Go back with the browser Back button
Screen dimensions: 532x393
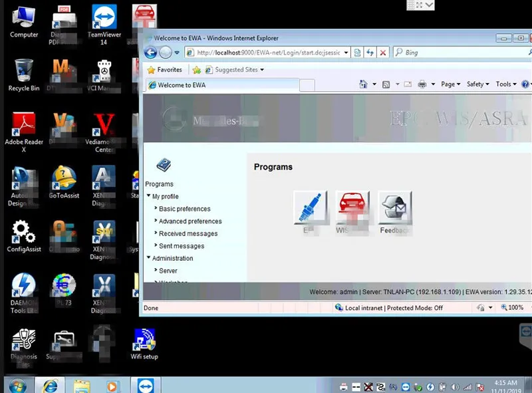pos(150,53)
